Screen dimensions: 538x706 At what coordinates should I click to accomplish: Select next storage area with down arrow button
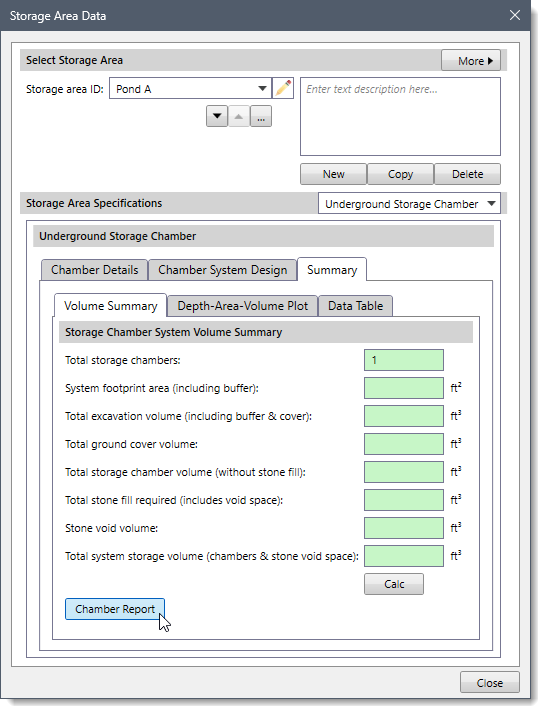217,117
